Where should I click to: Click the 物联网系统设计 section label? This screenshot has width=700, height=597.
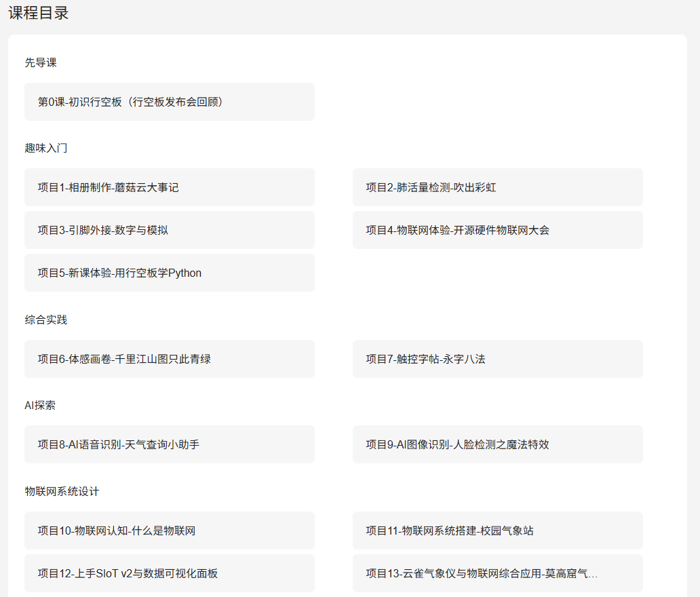[x=62, y=491]
